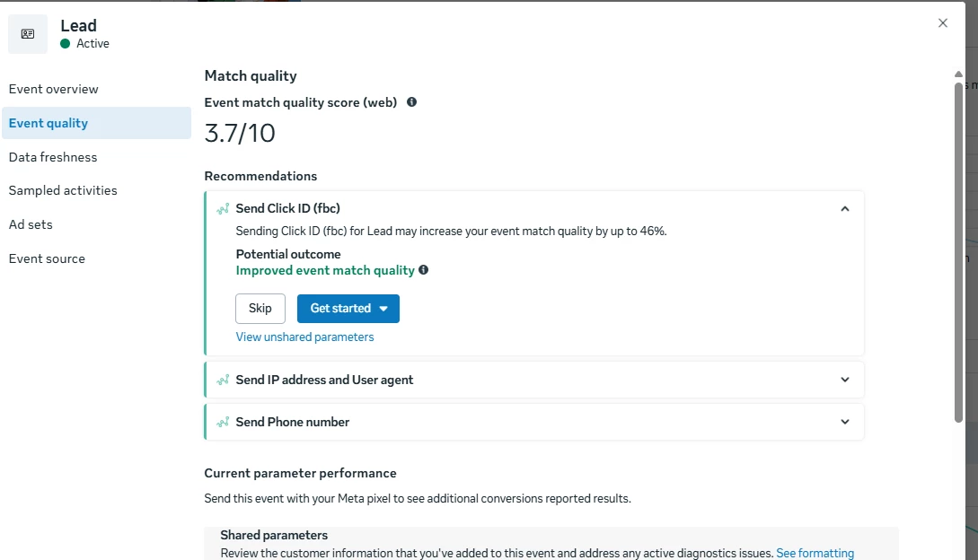Click info icon beside Event match quality score
This screenshot has width=978, height=560.
coord(411,102)
